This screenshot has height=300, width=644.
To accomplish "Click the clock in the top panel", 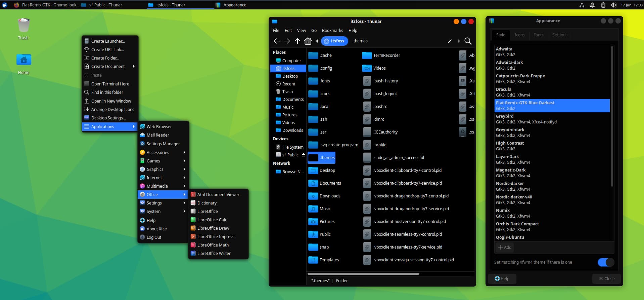I will (x=631, y=5).
